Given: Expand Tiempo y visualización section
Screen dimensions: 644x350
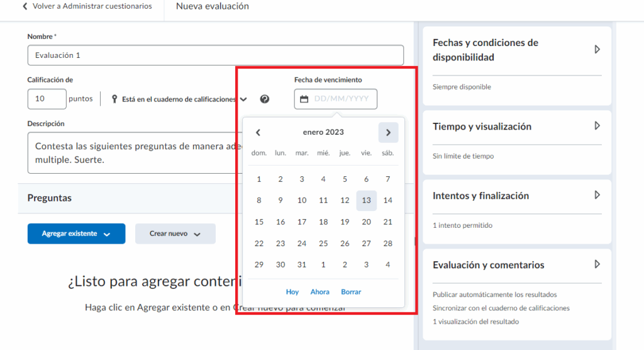Looking at the screenshot, I should coord(597,126).
